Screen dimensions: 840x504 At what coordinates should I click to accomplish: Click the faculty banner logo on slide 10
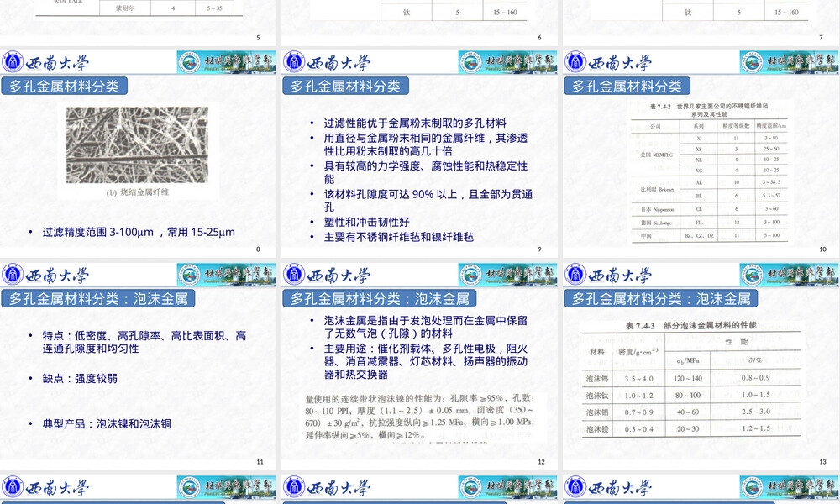click(x=789, y=62)
